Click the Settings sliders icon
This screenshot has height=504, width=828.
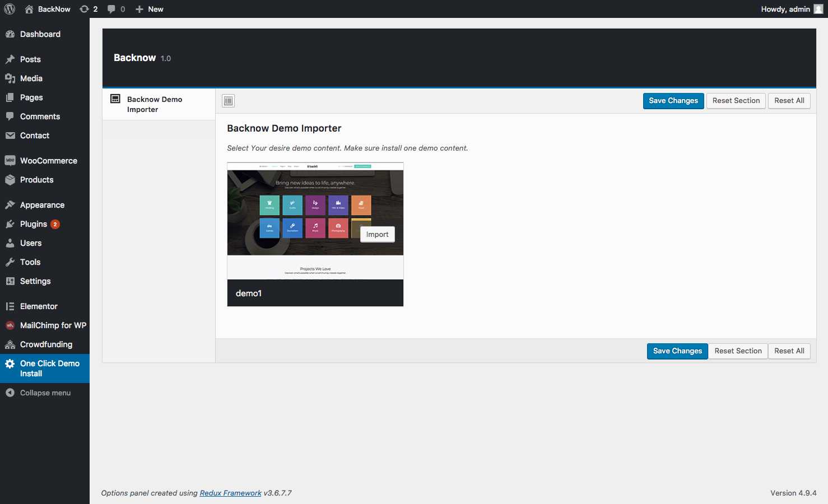[10, 281]
